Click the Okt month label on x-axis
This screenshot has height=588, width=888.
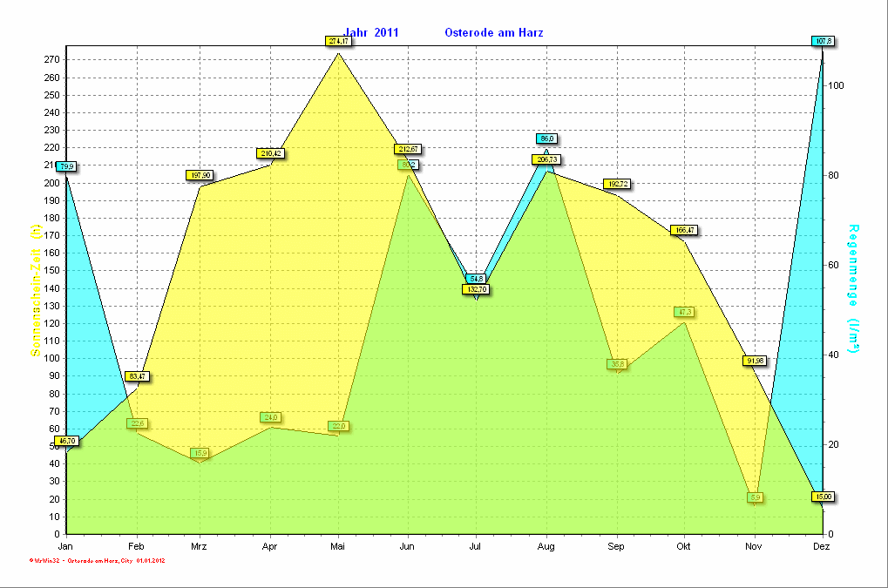(683, 546)
